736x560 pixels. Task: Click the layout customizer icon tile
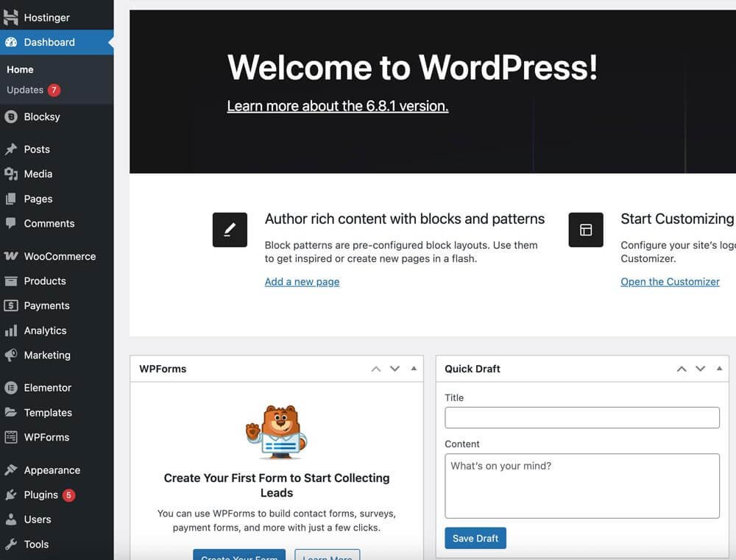tap(586, 230)
